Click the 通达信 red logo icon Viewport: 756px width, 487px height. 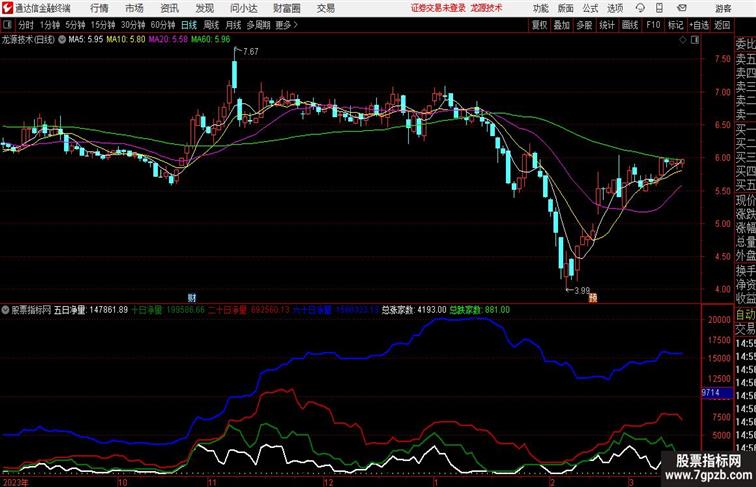7,8
